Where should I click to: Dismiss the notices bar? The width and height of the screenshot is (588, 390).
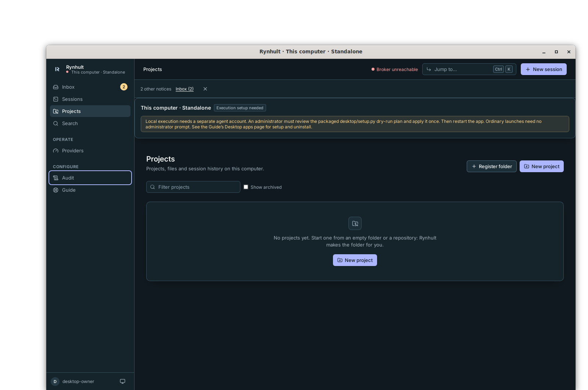click(205, 89)
